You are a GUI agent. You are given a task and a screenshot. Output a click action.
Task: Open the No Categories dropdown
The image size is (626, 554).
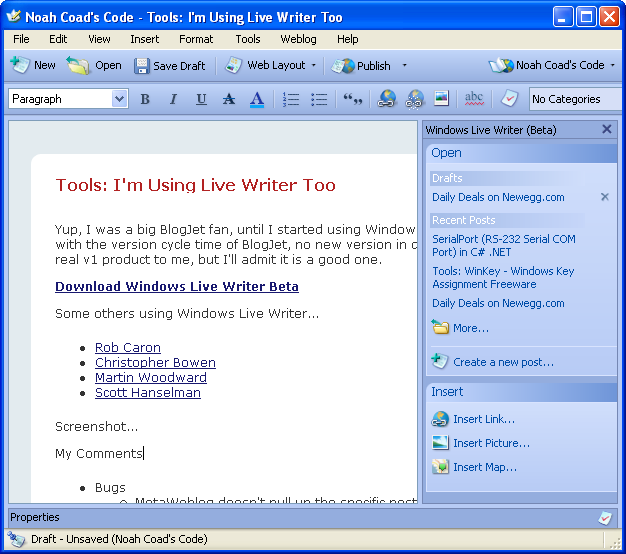574,99
